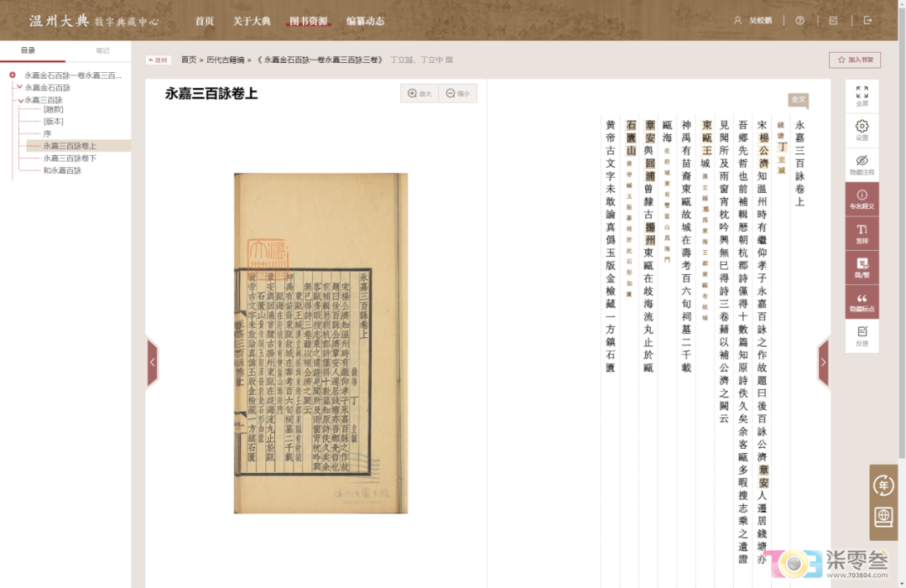Open the globe map tool icon

click(x=883, y=517)
